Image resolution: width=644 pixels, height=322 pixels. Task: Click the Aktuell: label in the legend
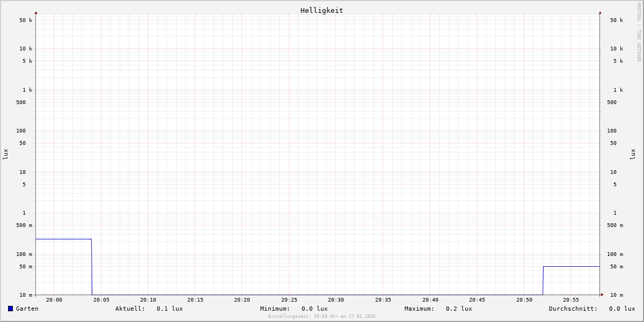coord(130,309)
